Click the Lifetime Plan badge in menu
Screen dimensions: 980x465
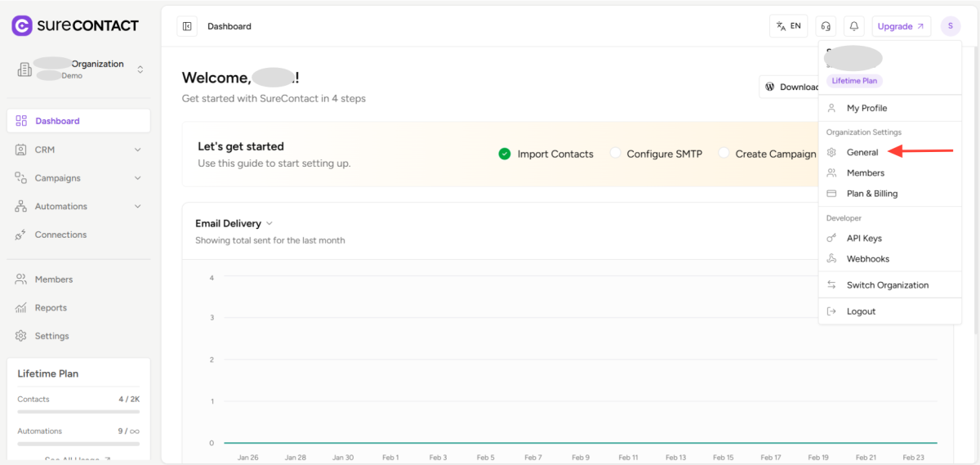[854, 81]
